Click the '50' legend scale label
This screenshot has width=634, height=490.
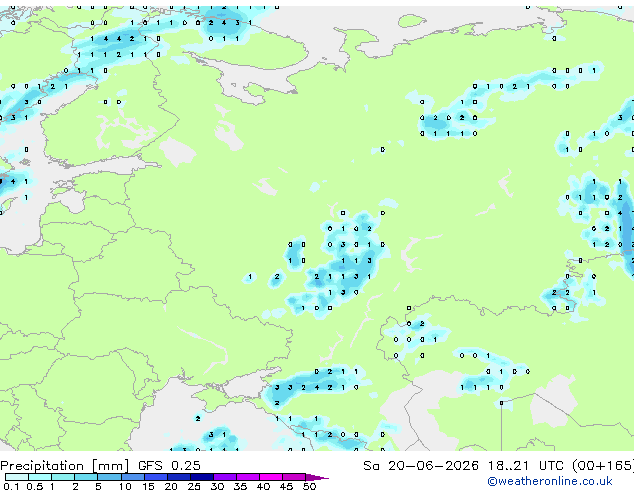[309, 486]
